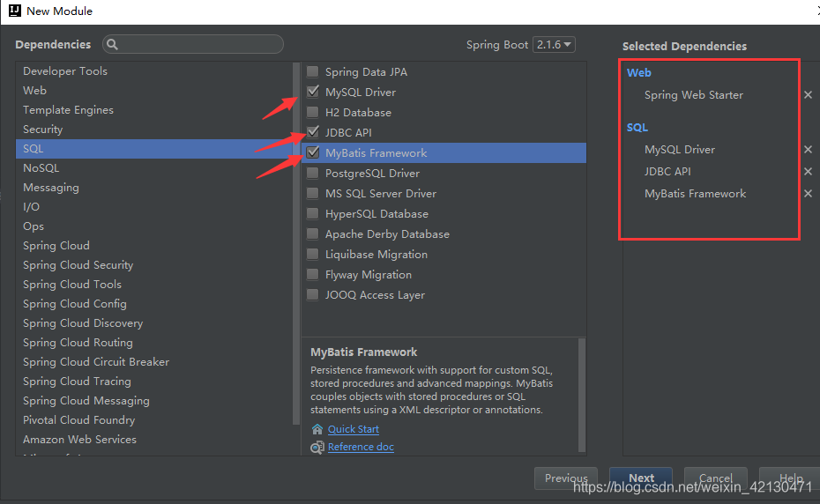820x504 pixels.
Task: Tick the Flyway Migration checkbox
Action: coord(313,275)
